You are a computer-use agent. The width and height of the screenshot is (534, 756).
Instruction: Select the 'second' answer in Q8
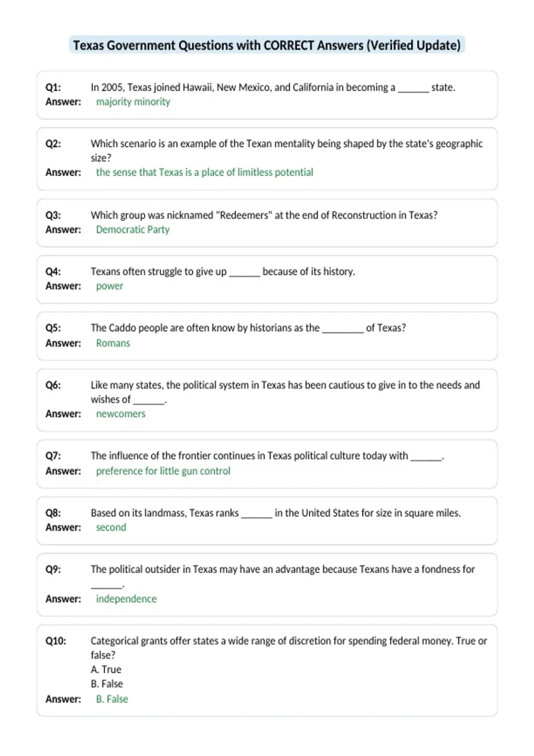(111, 527)
